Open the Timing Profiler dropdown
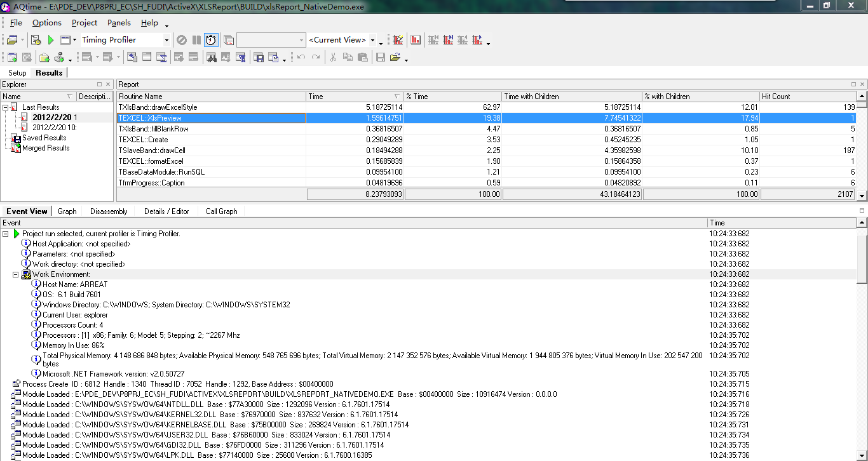The height and width of the screenshot is (461, 868). 166,40
